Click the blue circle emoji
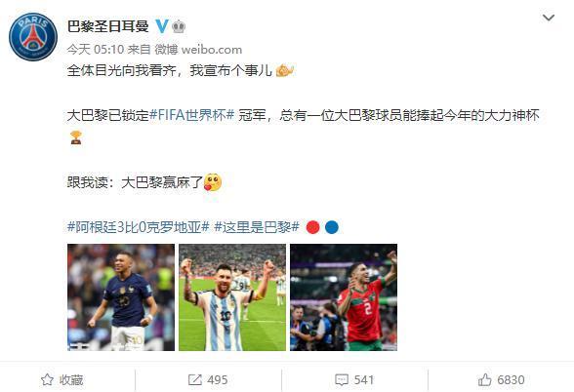Viewport: 574px width, 392px height. click(x=332, y=227)
